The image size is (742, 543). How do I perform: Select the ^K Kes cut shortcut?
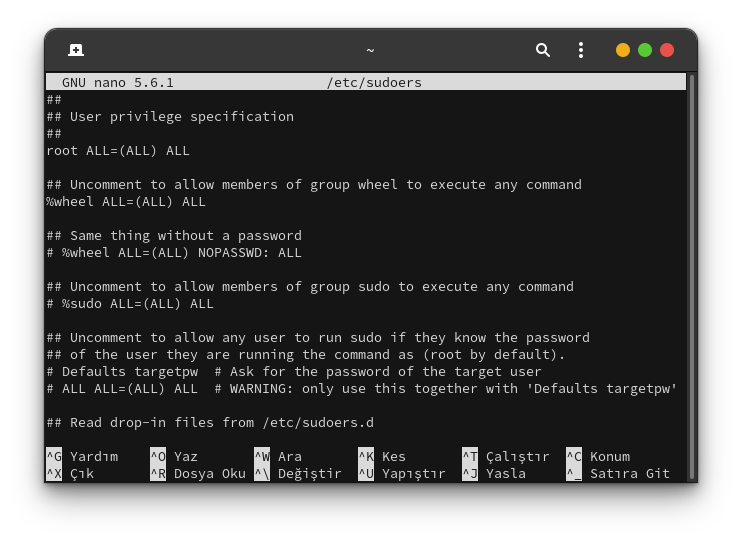(382, 457)
